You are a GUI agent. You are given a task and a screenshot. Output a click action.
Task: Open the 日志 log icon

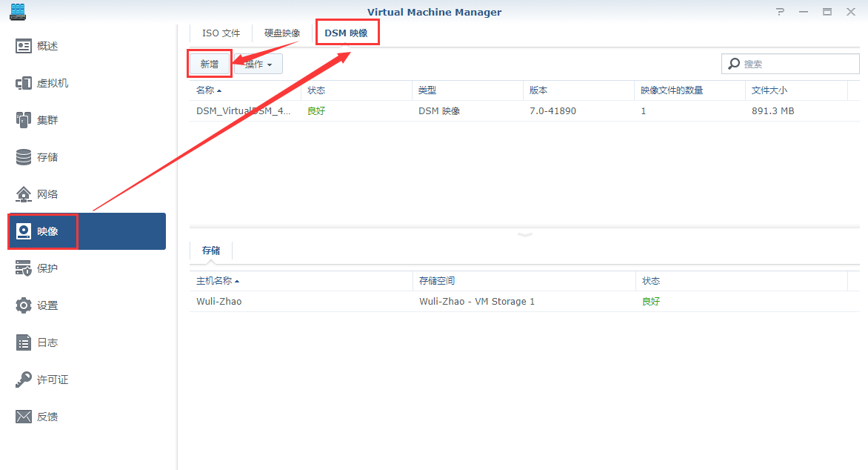click(23, 342)
